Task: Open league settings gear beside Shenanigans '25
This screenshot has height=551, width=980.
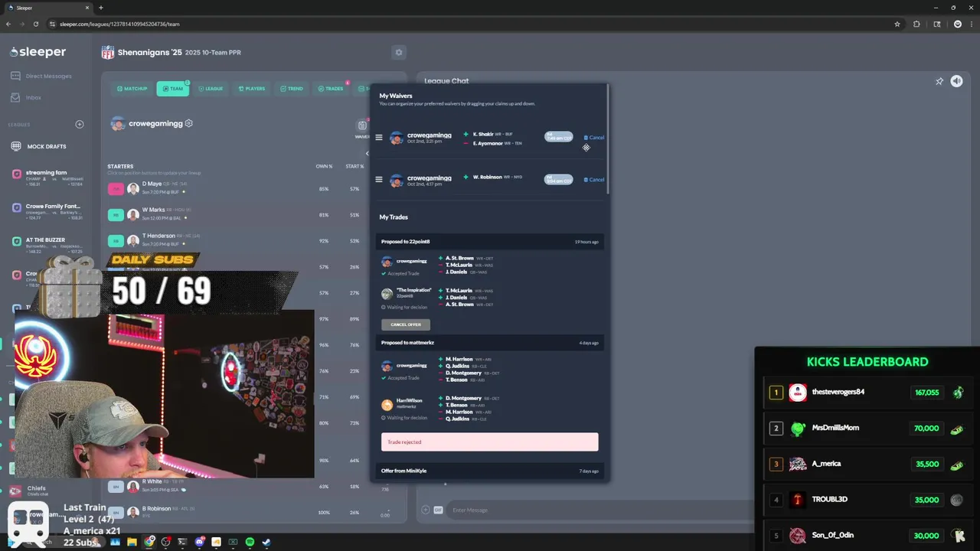Action: (x=398, y=52)
